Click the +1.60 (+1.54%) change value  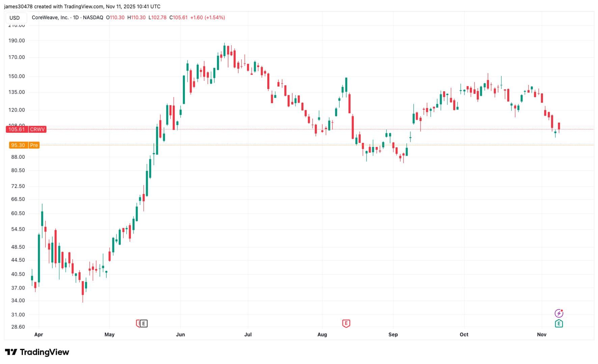208,18
